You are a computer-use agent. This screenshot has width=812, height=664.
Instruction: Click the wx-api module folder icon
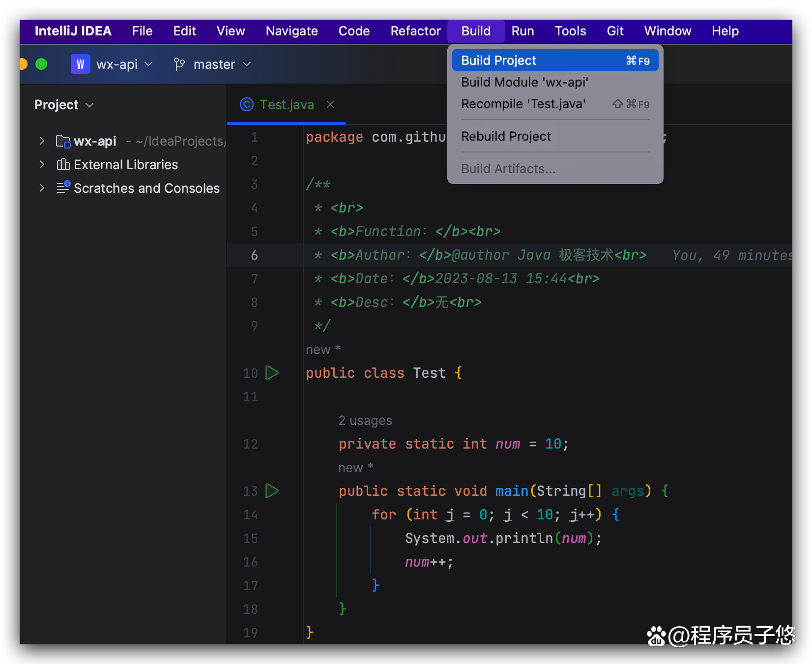(x=63, y=142)
